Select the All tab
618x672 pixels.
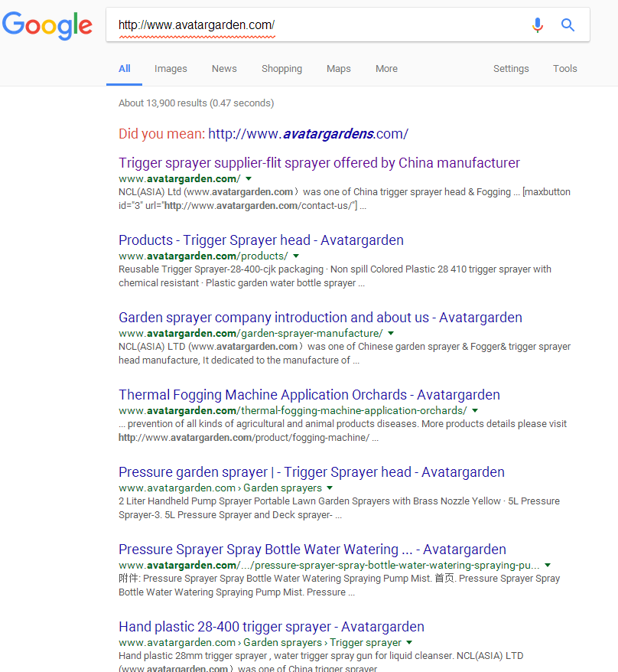click(x=124, y=69)
